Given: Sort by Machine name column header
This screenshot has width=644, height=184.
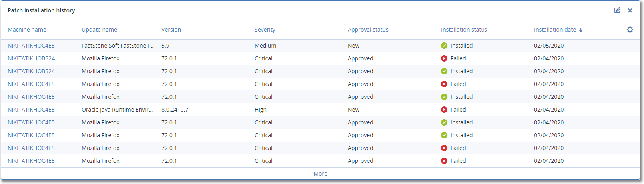Looking at the screenshot, I should pyautogui.click(x=27, y=30).
